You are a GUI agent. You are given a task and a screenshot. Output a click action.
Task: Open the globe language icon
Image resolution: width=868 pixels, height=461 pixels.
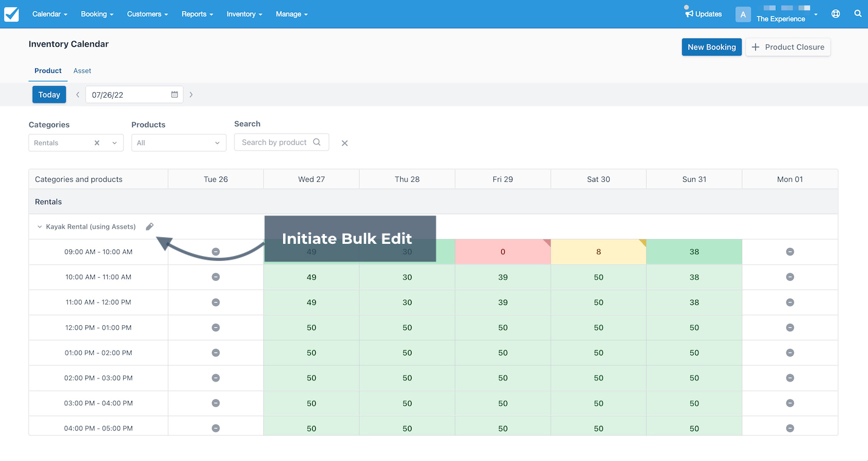(836, 14)
